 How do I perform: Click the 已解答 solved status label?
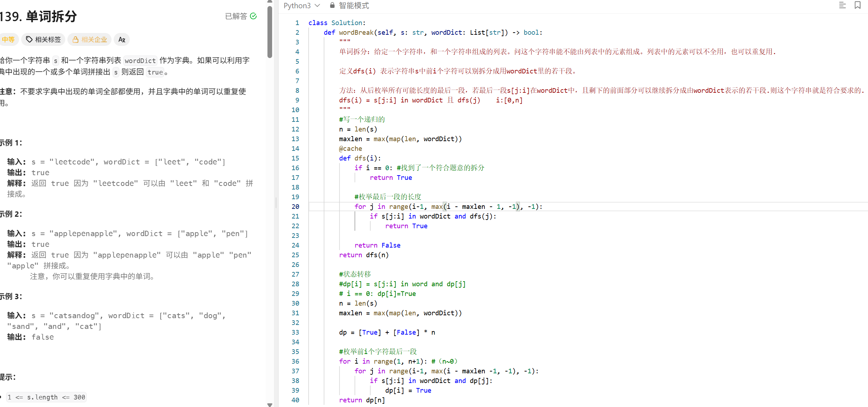pyautogui.click(x=236, y=16)
